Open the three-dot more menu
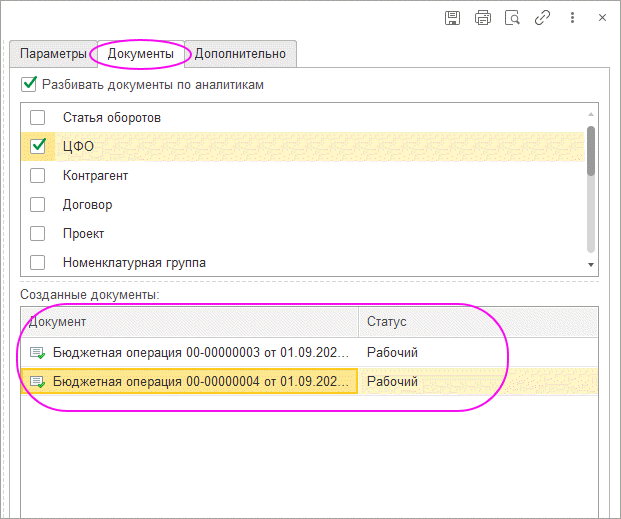621x519 pixels. tap(572, 18)
